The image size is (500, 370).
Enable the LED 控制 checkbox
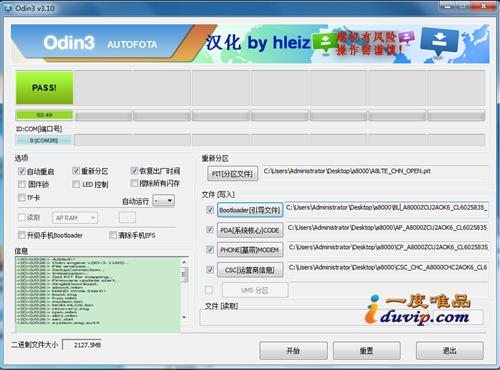click(x=76, y=184)
